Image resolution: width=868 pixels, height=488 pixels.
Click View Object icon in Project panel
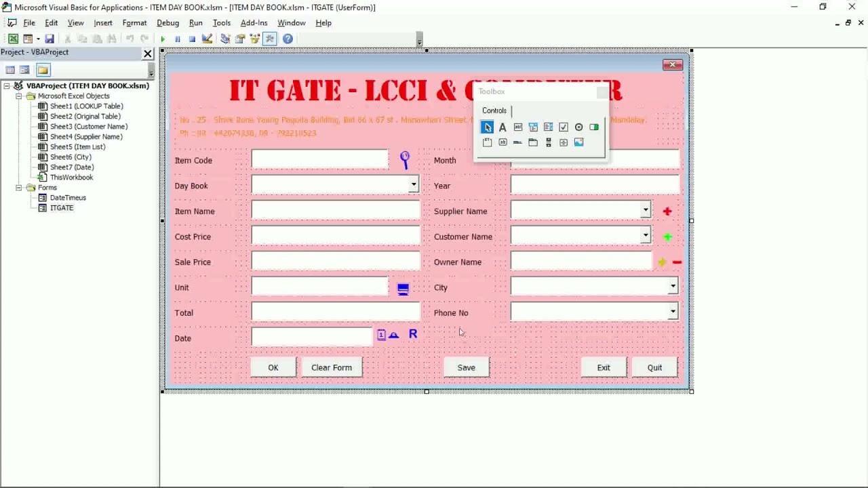tap(24, 70)
